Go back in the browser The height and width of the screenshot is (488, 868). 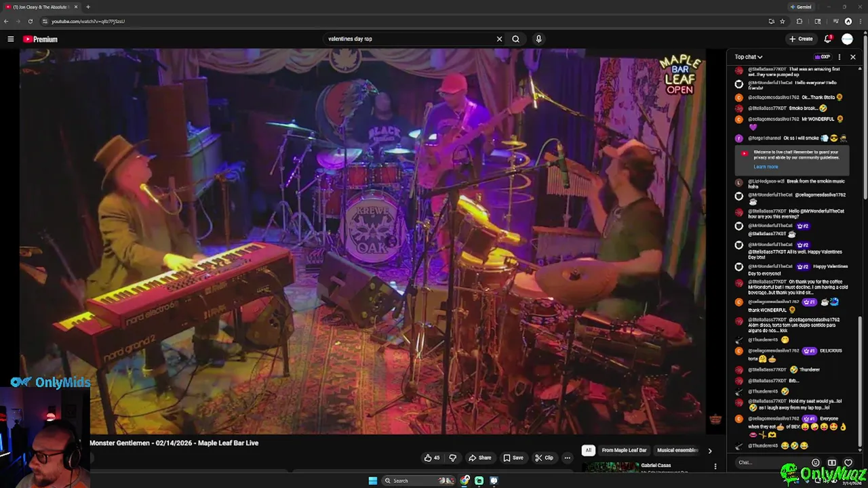pyautogui.click(x=6, y=21)
